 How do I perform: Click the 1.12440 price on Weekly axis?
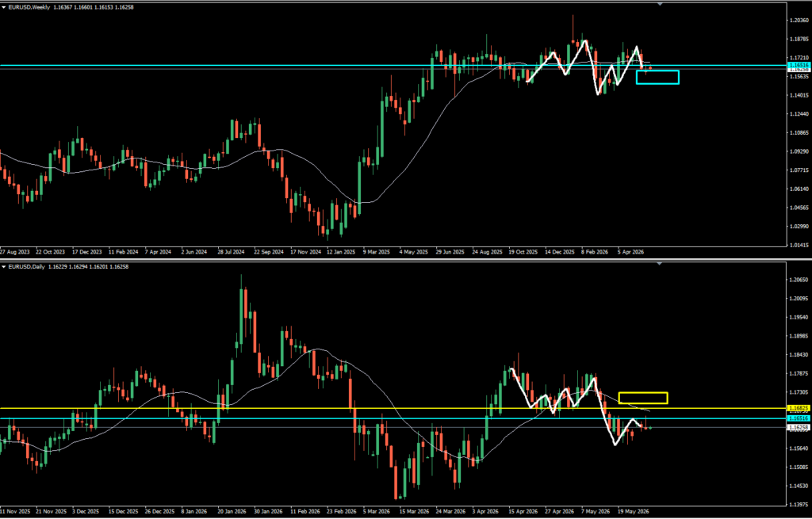pyautogui.click(x=799, y=114)
